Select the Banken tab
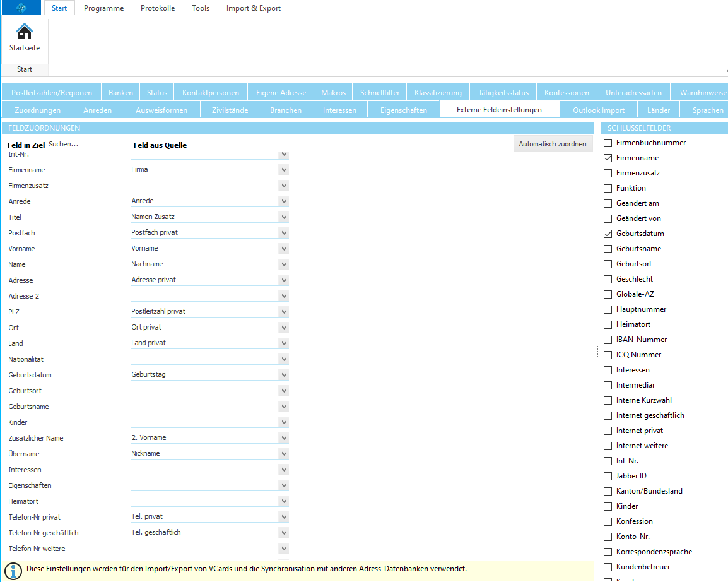 (x=120, y=92)
